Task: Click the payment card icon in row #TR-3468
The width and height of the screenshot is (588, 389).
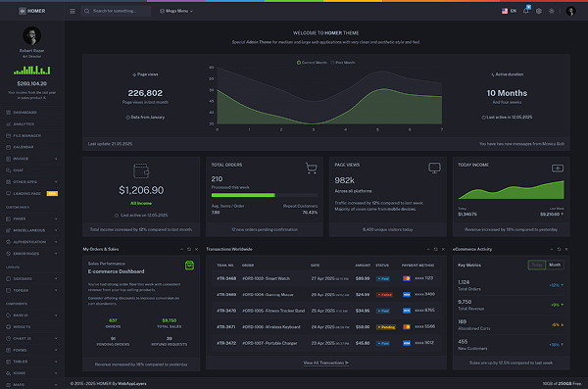Action: 407,278
